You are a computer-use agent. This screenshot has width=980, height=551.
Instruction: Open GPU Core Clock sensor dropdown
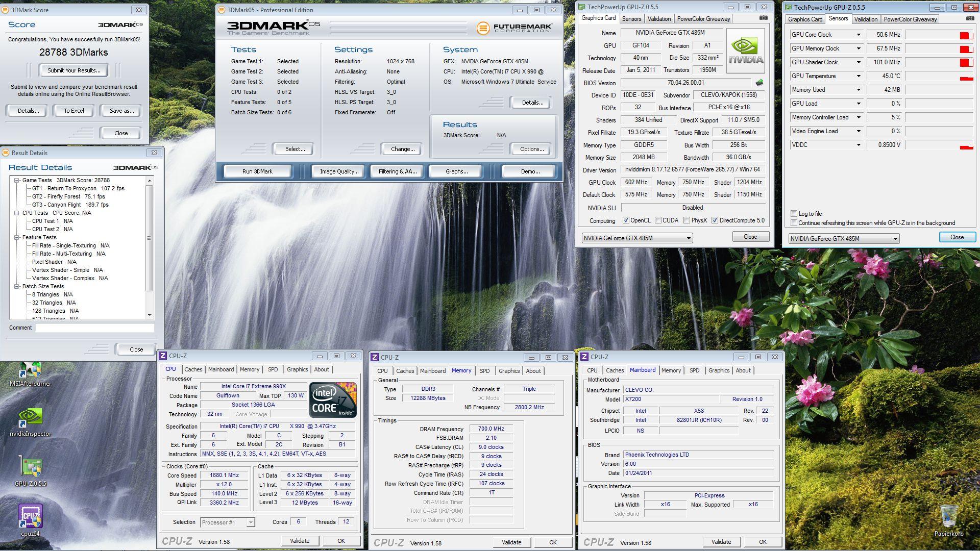tap(859, 35)
